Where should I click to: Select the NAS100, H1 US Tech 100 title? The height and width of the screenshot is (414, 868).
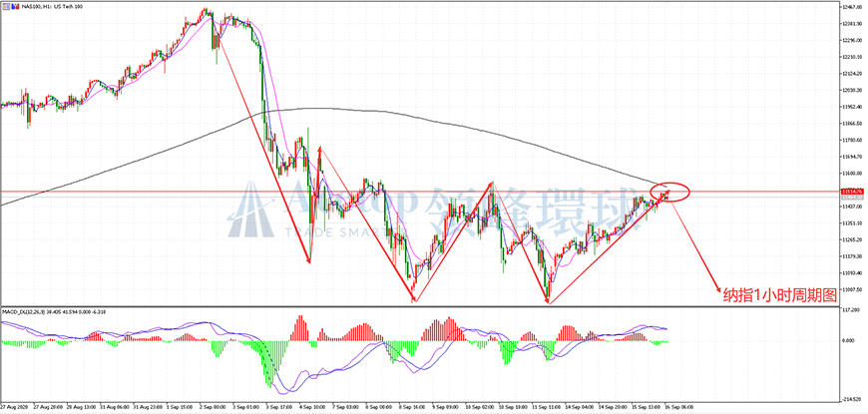pyautogui.click(x=52, y=7)
